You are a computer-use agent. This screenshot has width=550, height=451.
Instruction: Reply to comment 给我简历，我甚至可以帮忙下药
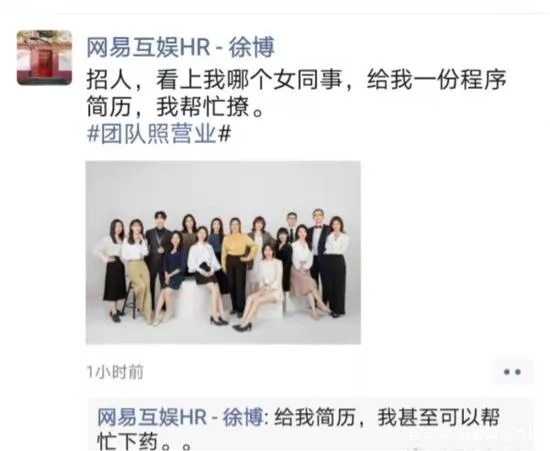tap(298, 429)
